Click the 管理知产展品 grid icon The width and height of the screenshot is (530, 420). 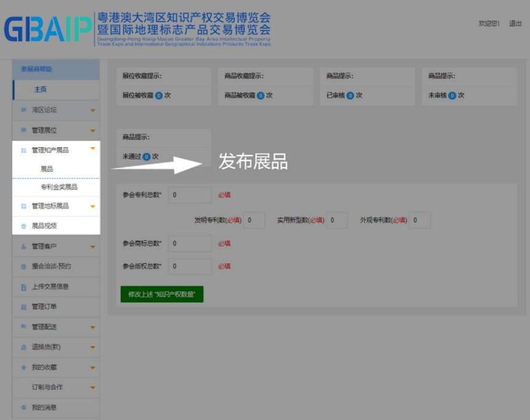click(x=24, y=150)
